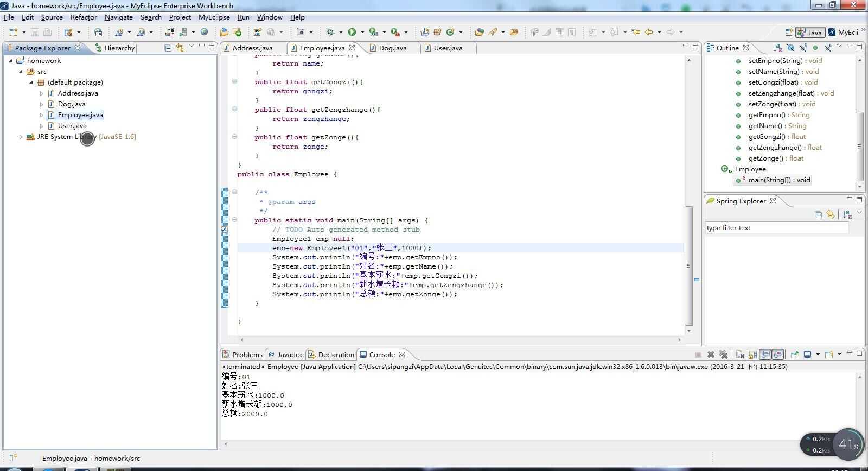Click Collapse All in Package Explorer
The width and height of the screenshot is (868, 471).
tap(168, 48)
